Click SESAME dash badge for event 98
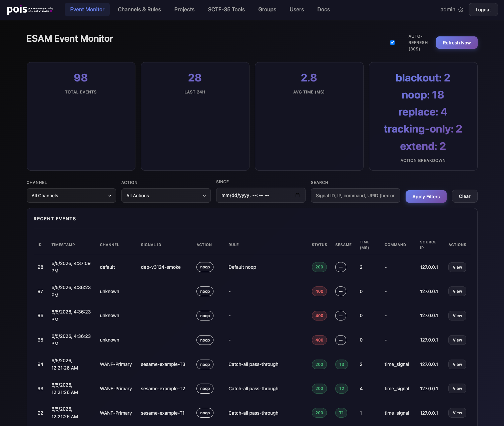This screenshot has height=426, width=504. [x=341, y=267]
